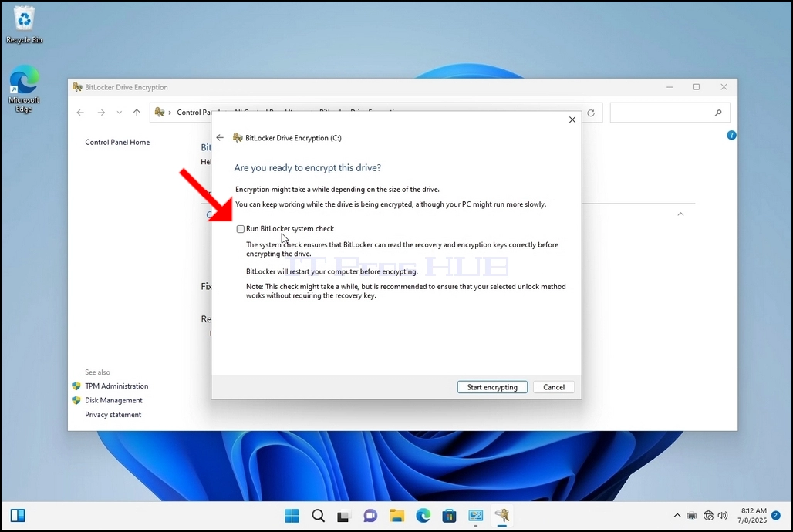Open Privacy statement link

(x=113, y=415)
